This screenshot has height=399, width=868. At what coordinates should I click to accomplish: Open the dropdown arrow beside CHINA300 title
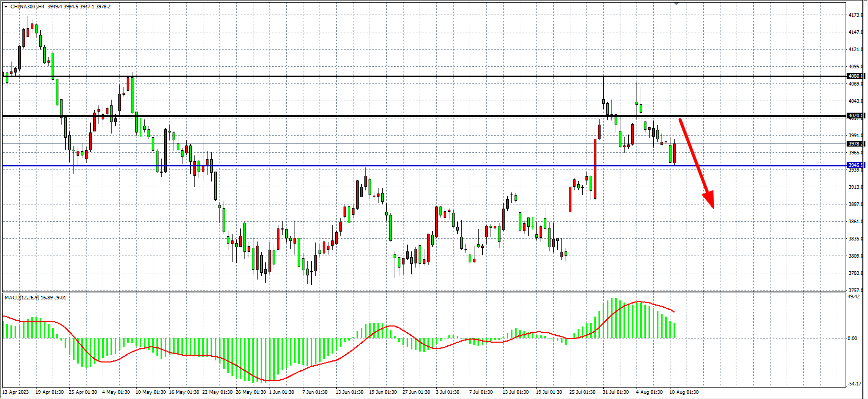point(6,7)
